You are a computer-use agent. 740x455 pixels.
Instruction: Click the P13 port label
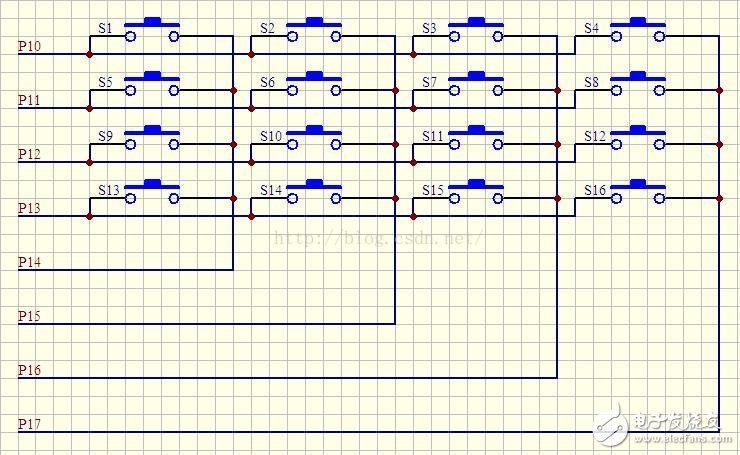pos(30,208)
